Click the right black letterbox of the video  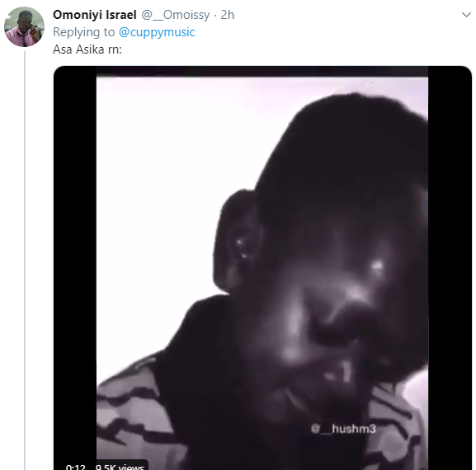(450, 267)
